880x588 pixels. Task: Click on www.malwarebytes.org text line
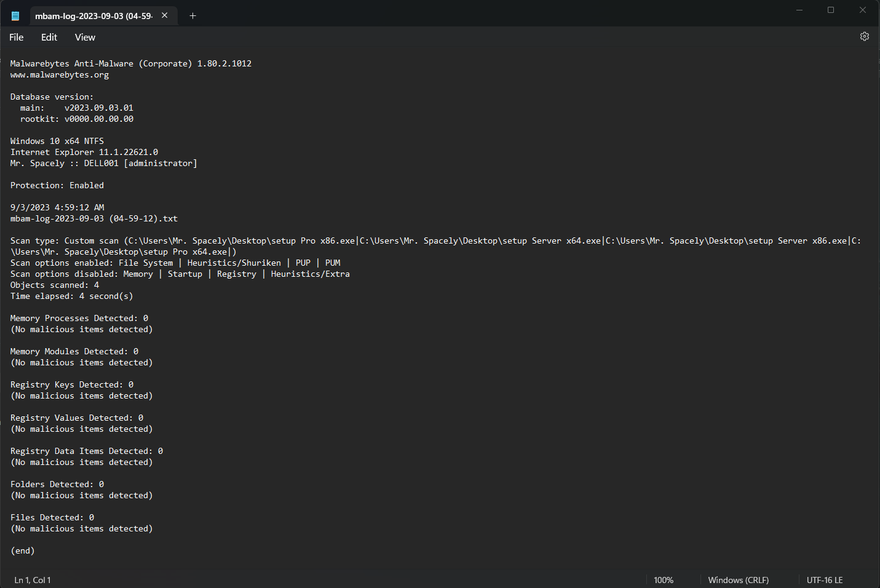pyautogui.click(x=60, y=75)
